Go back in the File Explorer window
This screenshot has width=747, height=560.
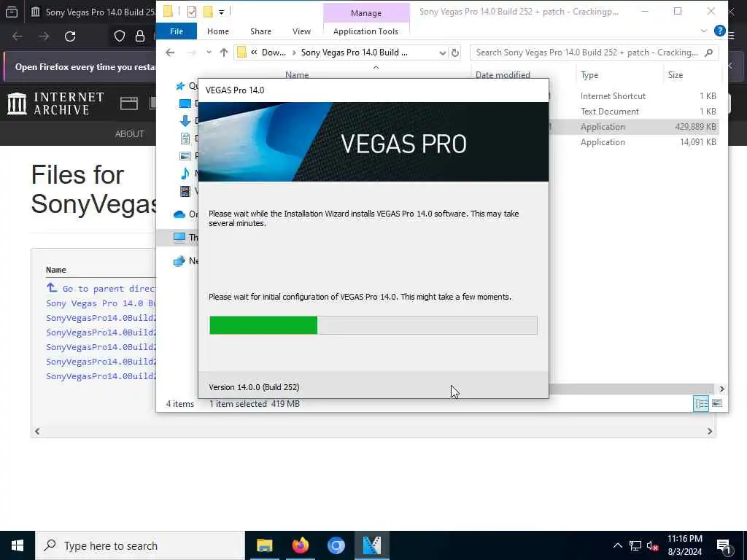(170, 52)
